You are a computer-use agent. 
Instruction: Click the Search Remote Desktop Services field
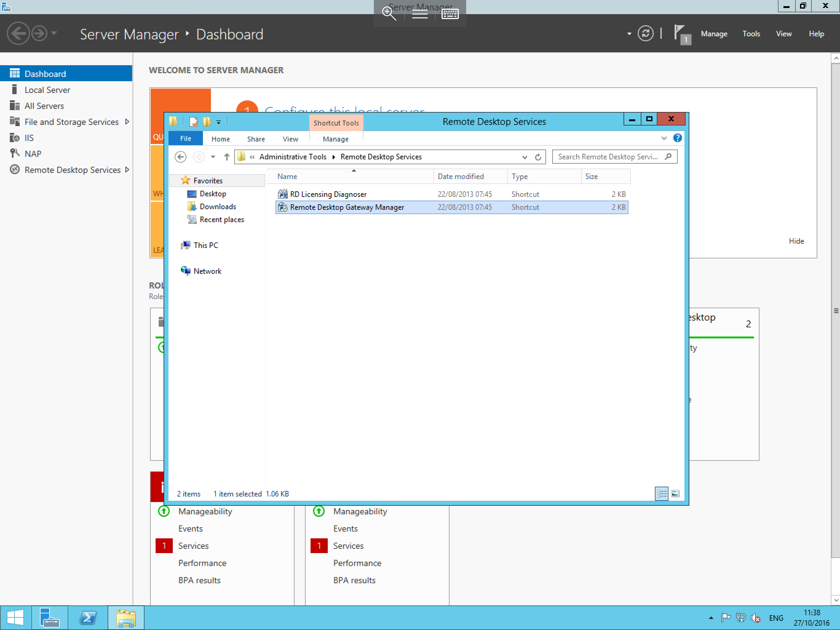point(614,157)
